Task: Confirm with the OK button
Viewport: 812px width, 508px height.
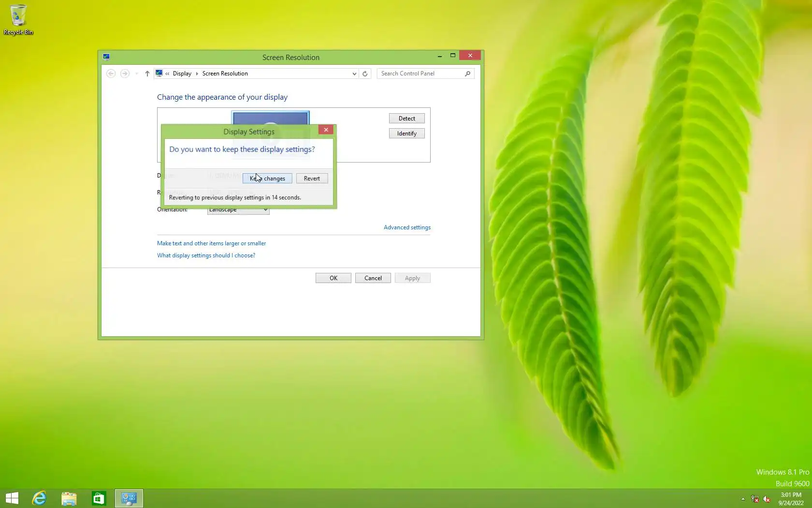Action: pos(333,278)
